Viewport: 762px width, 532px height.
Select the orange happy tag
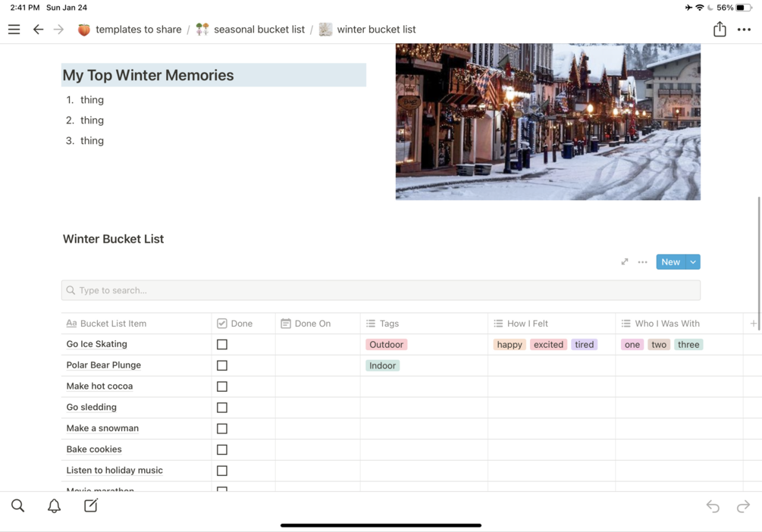pyautogui.click(x=510, y=345)
